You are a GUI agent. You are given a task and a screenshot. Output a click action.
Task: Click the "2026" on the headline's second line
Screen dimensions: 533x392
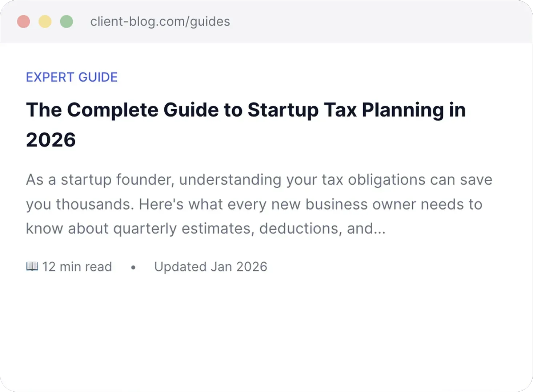(x=51, y=140)
